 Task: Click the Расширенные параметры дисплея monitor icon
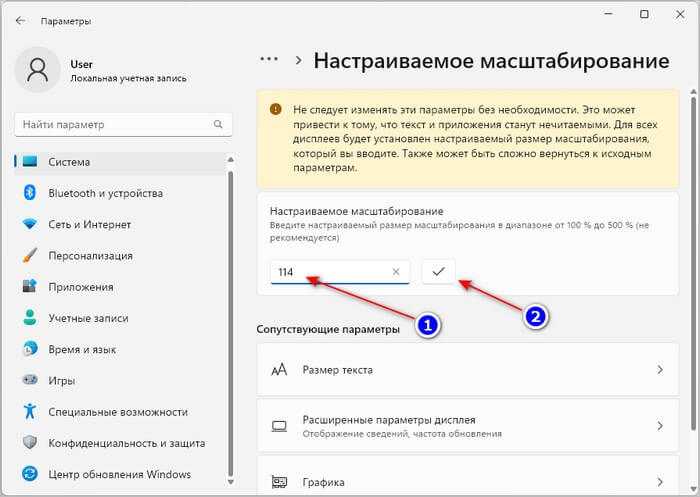coord(279,426)
